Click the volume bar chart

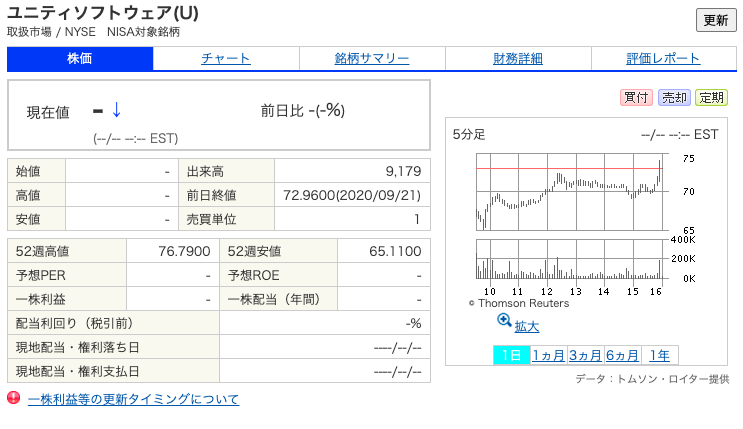tap(572, 259)
